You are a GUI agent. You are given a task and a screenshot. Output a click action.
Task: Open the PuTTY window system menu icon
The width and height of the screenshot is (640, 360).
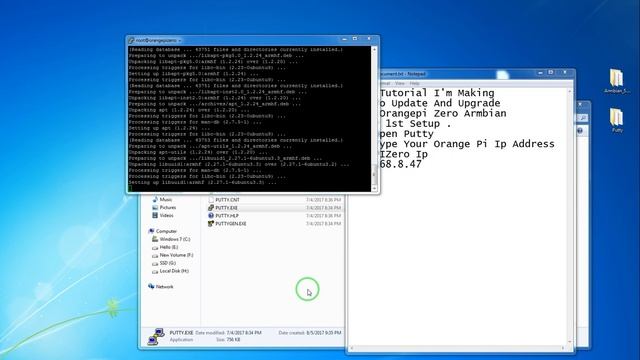coord(131,40)
